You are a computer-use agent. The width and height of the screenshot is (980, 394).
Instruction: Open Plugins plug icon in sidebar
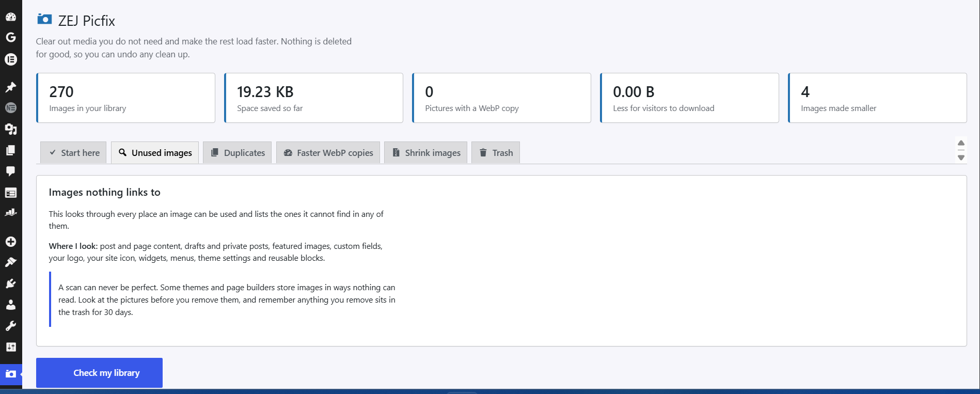pyautogui.click(x=11, y=283)
